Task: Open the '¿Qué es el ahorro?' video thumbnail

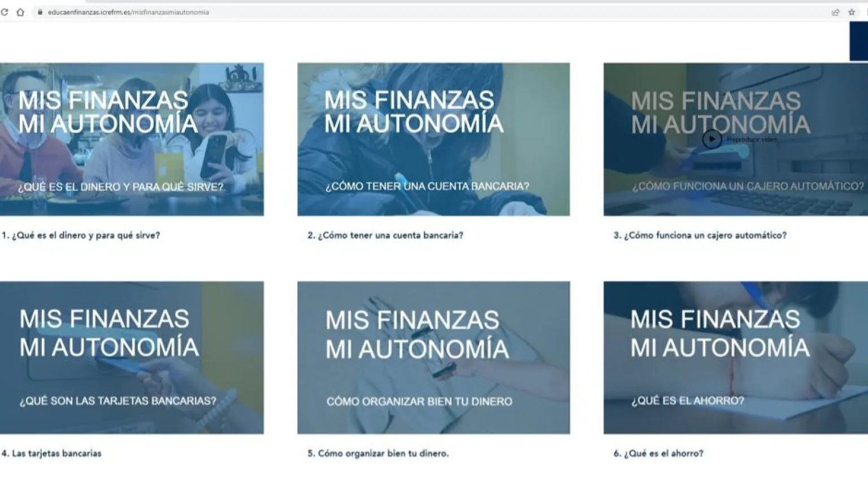Action: (x=735, y=358)
